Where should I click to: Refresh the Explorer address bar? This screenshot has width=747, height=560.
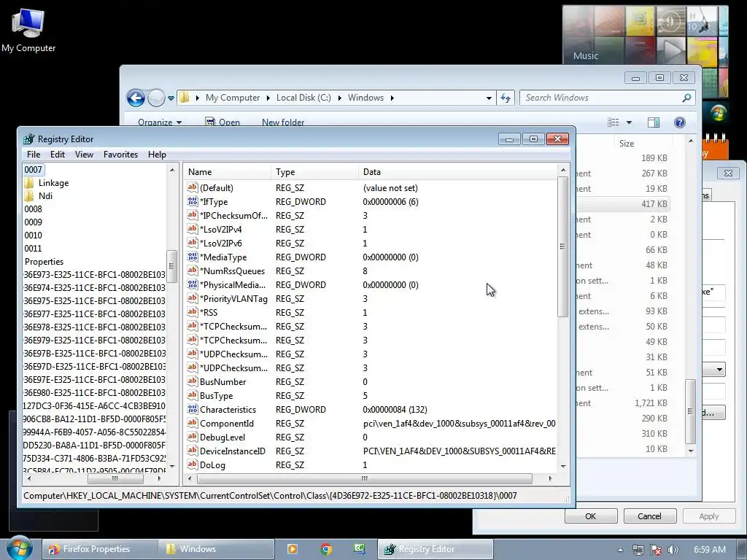click(506, 98)
